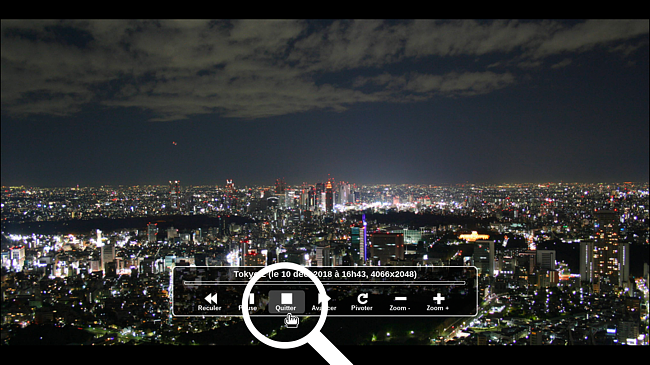Click the orange-lit building in the photo
This screenshot has width=650, height=365.
click(473, 236)
